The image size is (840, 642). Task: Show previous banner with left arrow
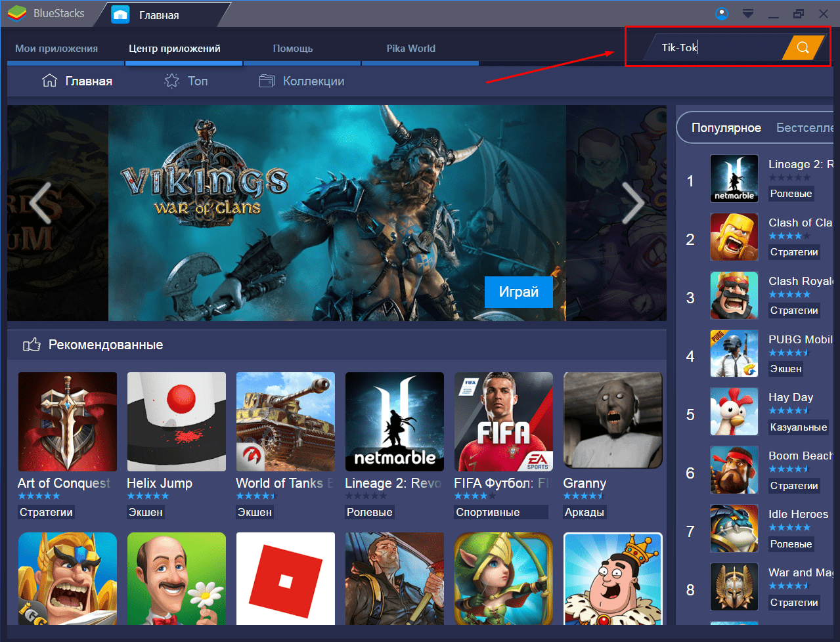point(40,203)
